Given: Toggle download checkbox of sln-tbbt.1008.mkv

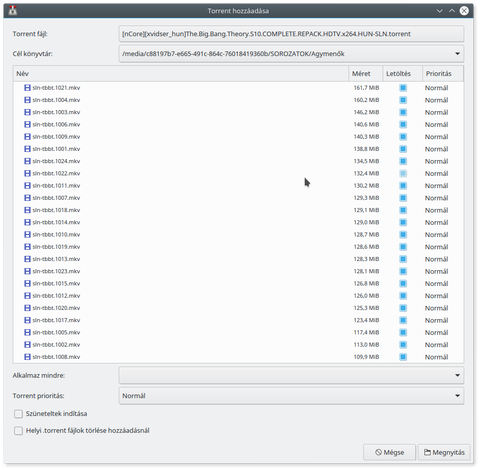Looking at the screenshot, I should click(403, 357).
